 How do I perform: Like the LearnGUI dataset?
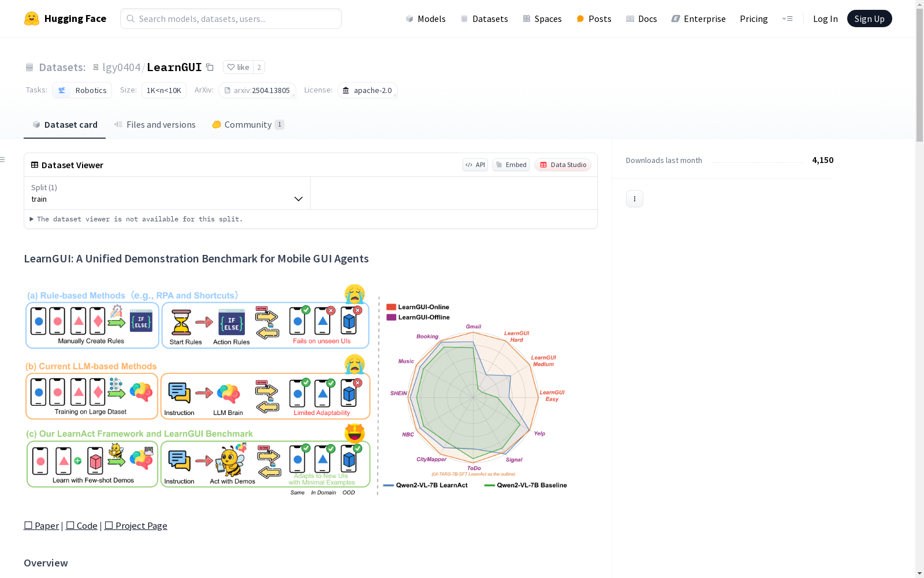click(238, 67)
